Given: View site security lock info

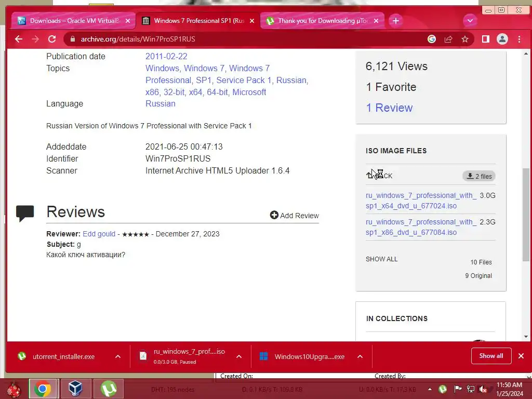Looking at the screenshot, I should (72, 39).
